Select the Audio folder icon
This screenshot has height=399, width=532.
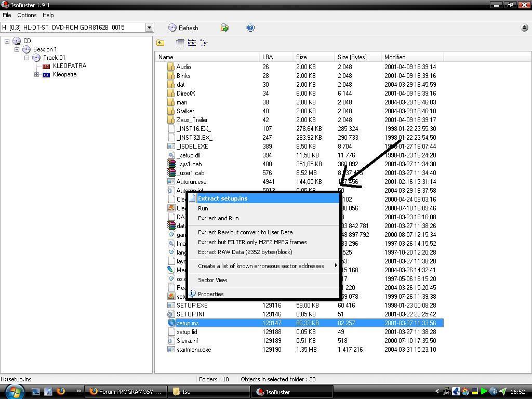tap(171, 67)
